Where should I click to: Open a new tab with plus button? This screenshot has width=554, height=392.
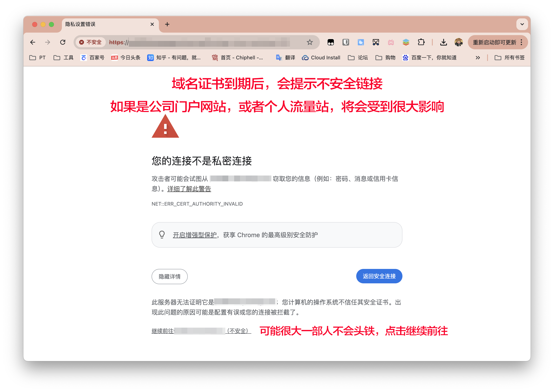tap(167, 24)
